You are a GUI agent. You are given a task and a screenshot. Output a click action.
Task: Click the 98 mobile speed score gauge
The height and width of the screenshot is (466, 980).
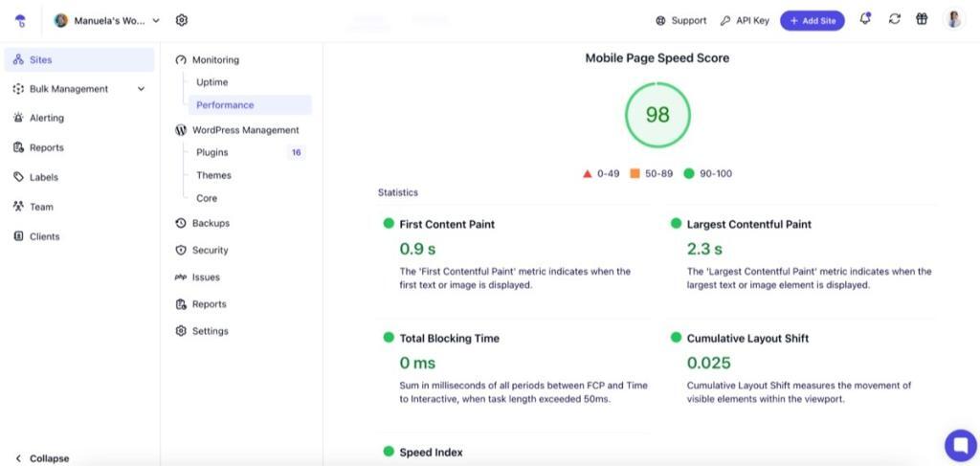657,115
